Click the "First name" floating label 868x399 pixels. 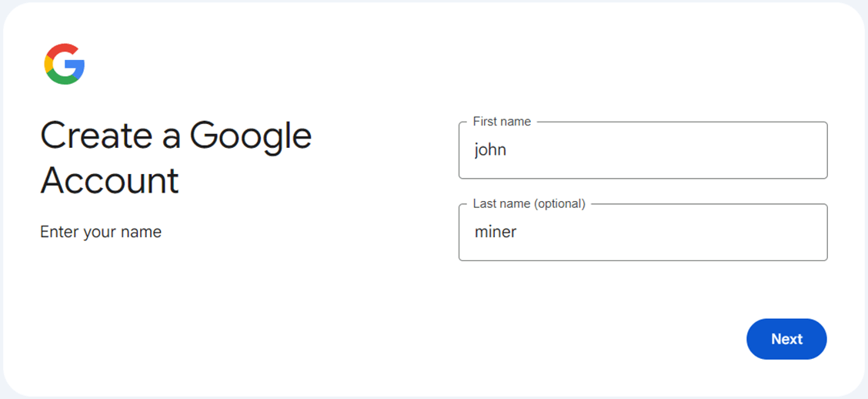tap(502, 122)
